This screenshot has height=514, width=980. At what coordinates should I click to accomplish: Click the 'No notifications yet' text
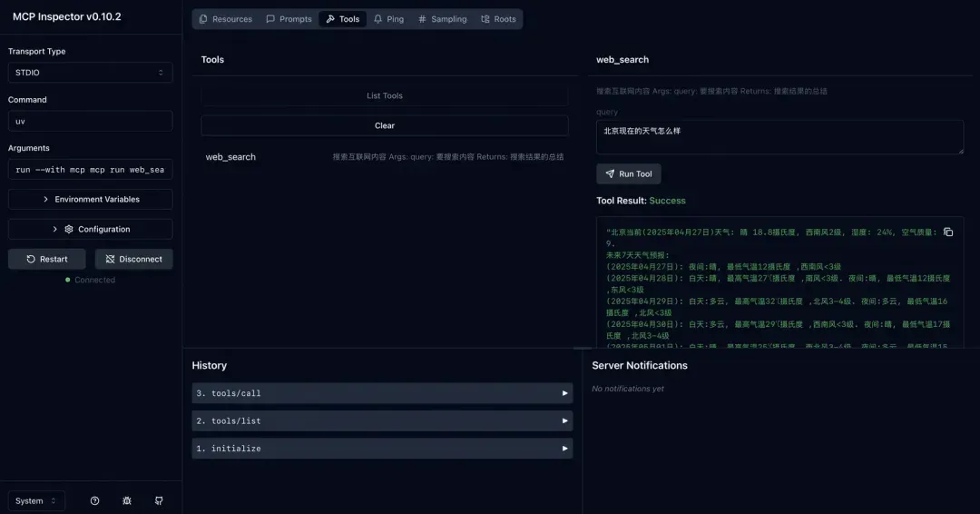[x=628, y=389]
